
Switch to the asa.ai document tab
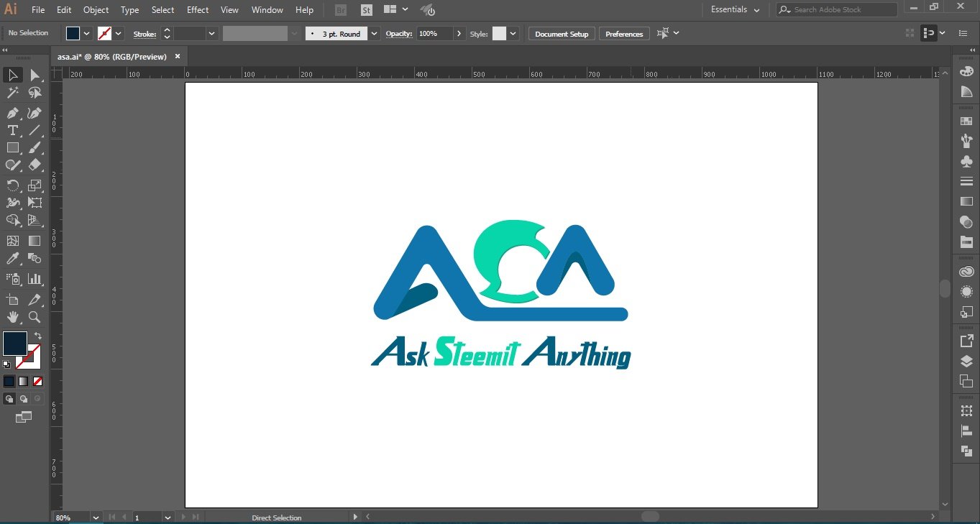click(x=111, y=56)
